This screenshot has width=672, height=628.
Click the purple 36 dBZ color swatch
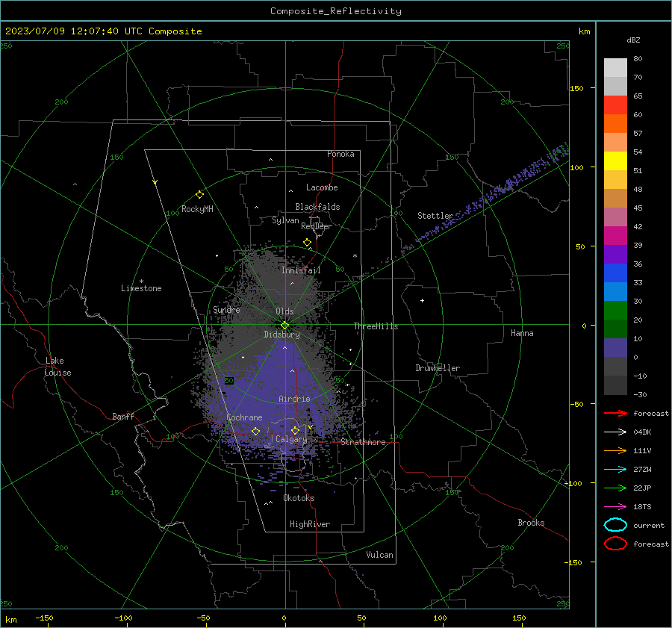[615, 255]
